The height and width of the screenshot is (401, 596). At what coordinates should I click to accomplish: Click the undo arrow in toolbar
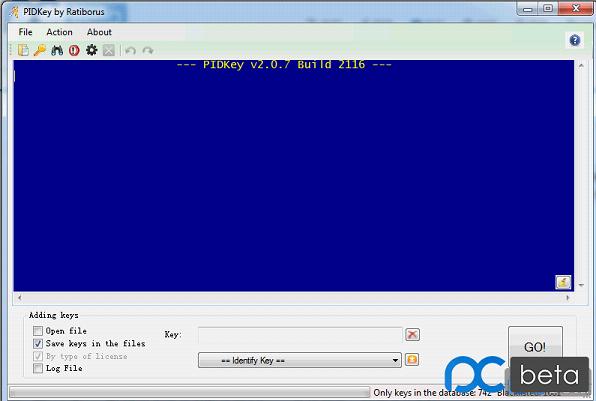pyautogui.click(x=130, y=50)
